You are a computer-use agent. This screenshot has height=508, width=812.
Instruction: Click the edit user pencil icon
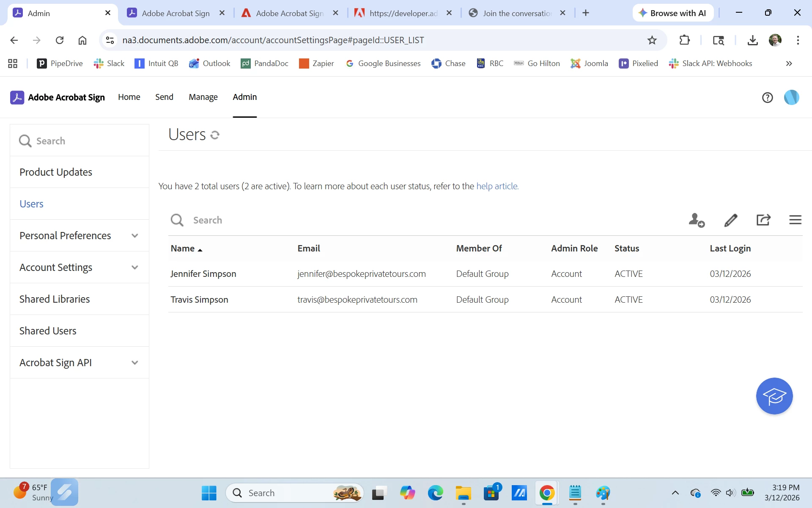[730, 220]
